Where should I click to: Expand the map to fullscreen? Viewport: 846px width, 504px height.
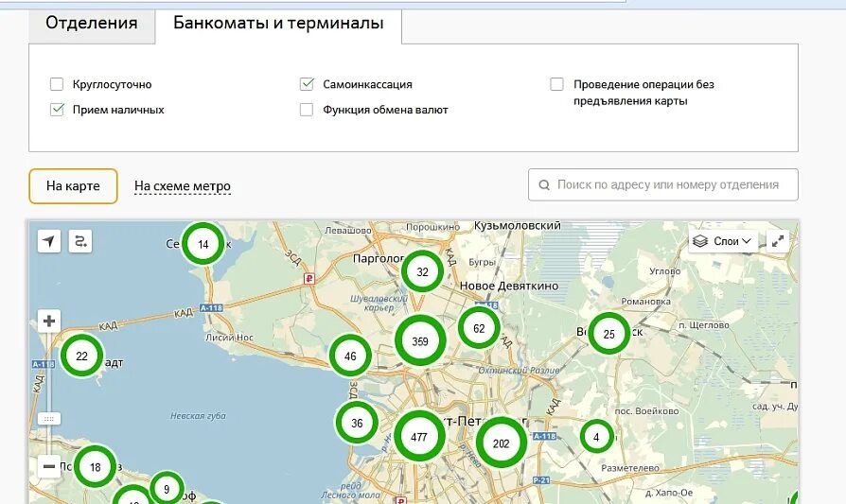coord(778,241)
